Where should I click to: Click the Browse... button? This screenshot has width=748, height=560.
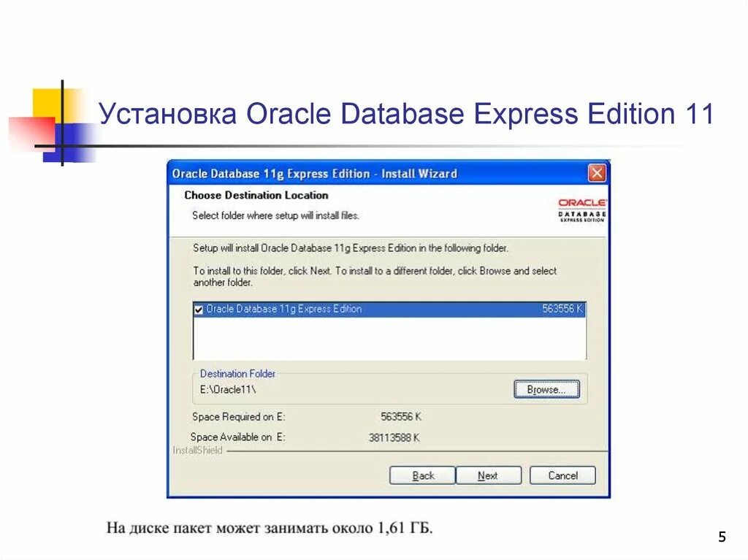point(546,389)
